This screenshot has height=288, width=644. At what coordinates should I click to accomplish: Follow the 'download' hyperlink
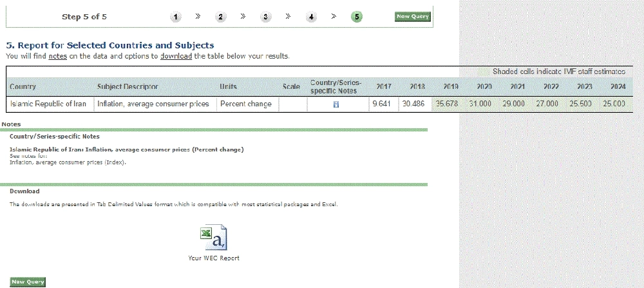(x=176, y=56)
